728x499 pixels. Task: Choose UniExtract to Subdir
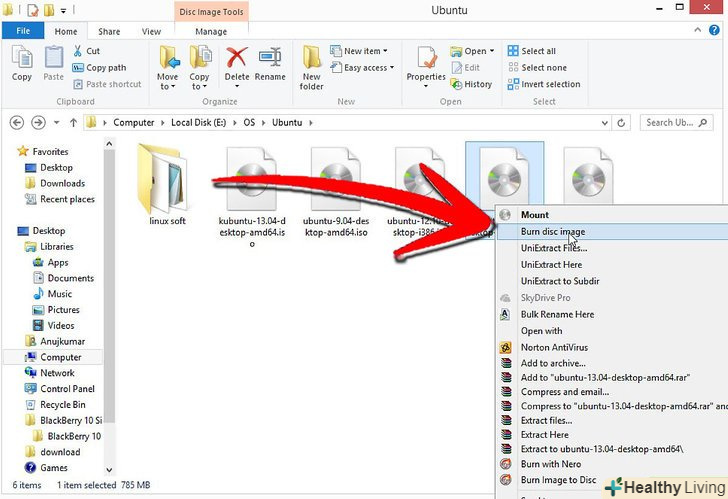(612, 281)
